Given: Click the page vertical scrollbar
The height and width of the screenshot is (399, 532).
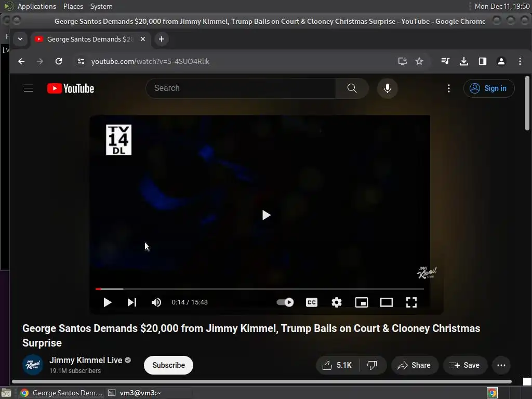Looking at the screenshot, I should tap(527, 103).
